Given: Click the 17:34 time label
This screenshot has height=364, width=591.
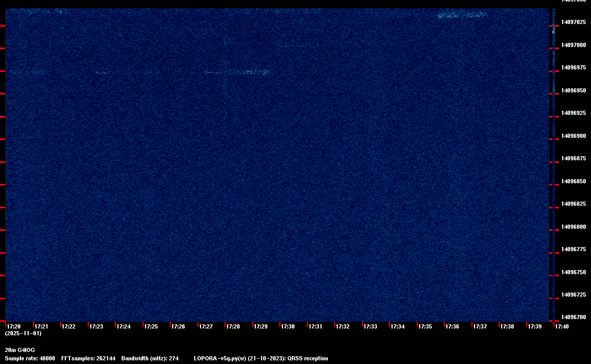Looking at the screenshot, I should click(x=398, y=326).
